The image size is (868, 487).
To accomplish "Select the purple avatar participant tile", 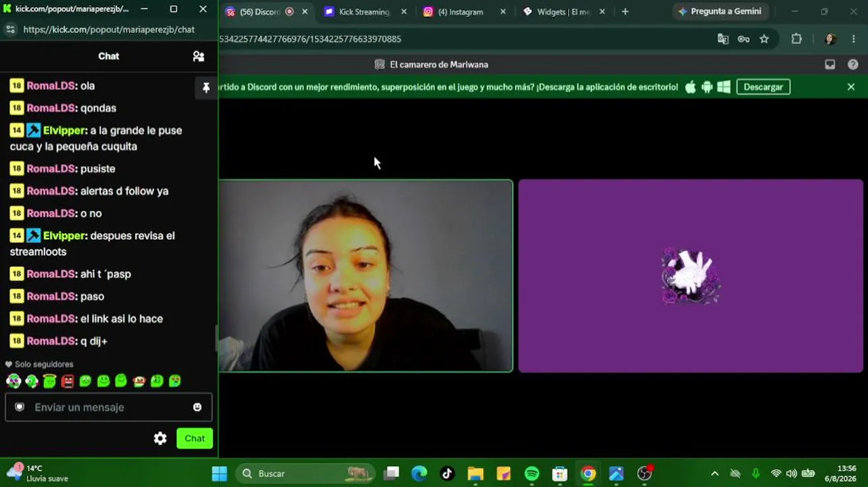I will pyautogui.click(x=690, y=276).
